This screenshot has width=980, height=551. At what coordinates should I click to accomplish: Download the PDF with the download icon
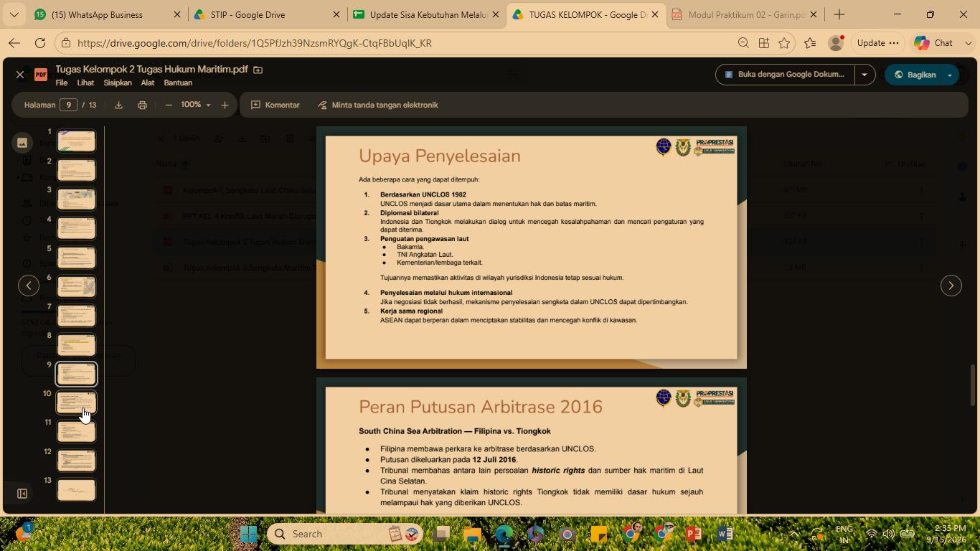[119, 105]
